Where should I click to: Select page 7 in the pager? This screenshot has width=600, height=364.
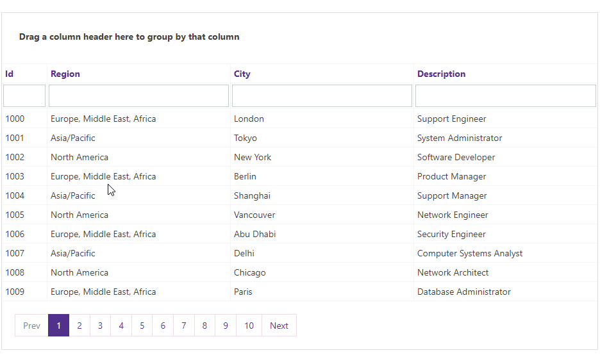183,326
